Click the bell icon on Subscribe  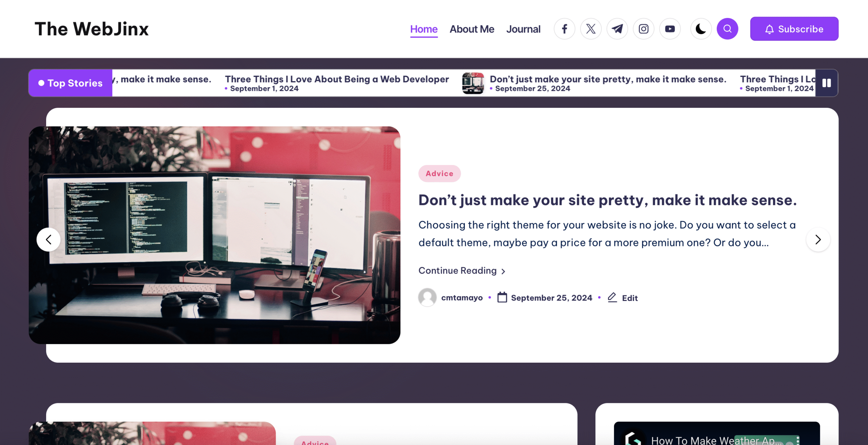[769, 29]
